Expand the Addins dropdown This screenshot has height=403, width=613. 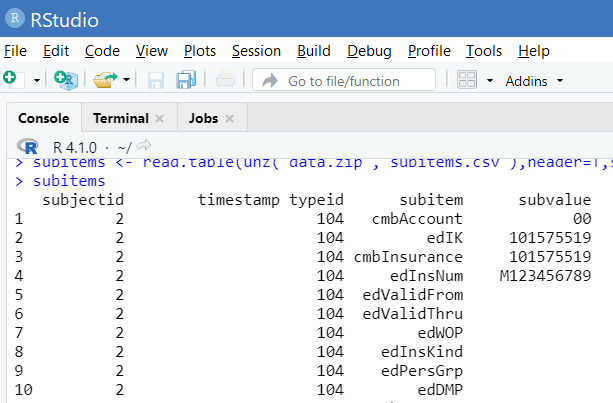click(534, 80)
